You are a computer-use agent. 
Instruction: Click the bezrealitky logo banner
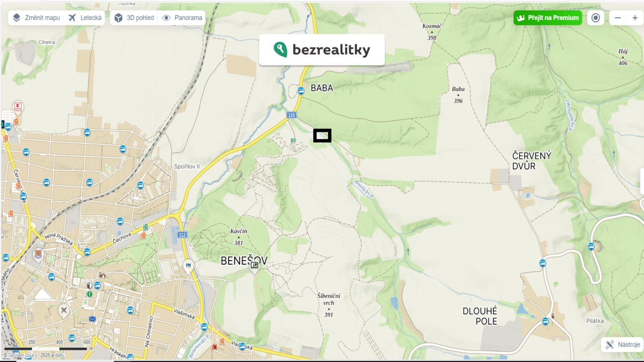pos(322,50)
